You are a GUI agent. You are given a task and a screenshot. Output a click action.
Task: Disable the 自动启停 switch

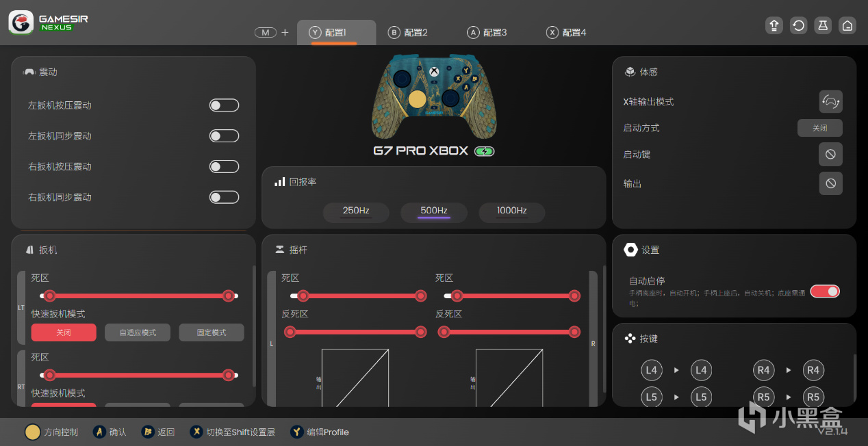click(x=825, y=291)
